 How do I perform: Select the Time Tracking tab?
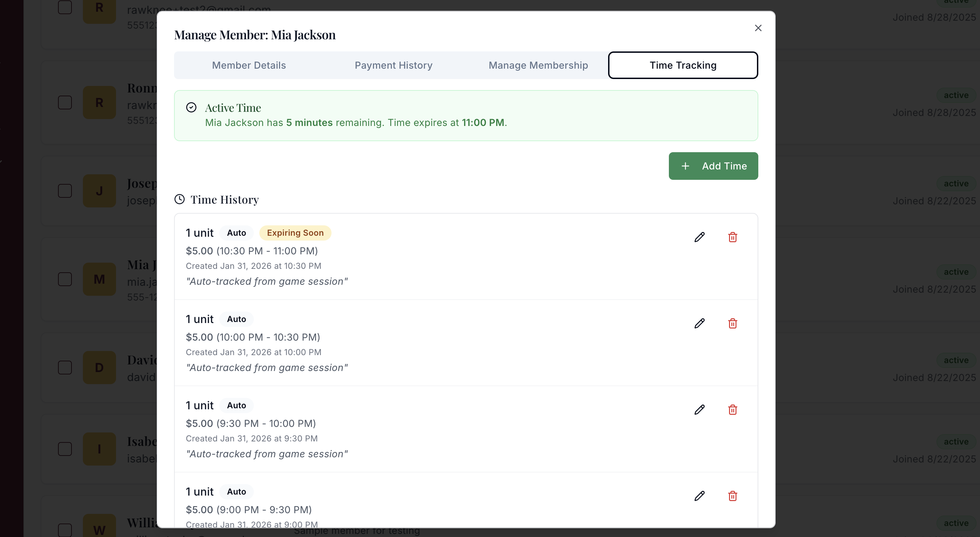(x=682, y=66)
